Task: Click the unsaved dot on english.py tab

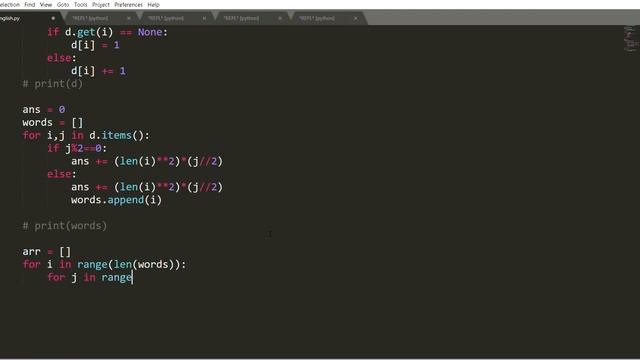Action: click(x=53, y=18)
